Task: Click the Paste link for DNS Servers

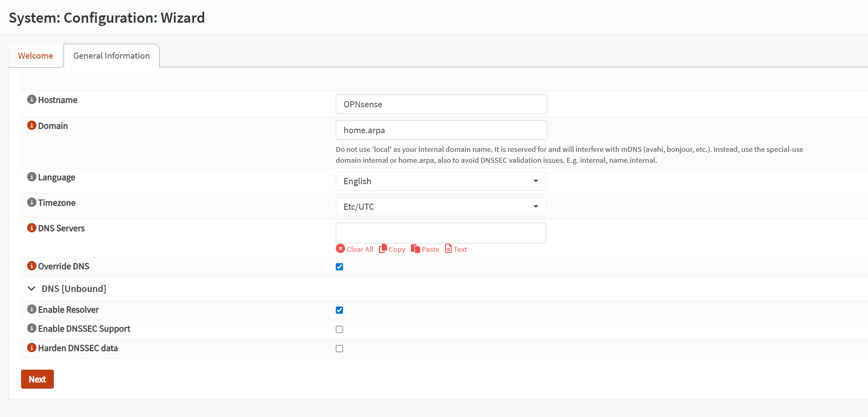Action: pyautogui.click(x=425, y=249)
